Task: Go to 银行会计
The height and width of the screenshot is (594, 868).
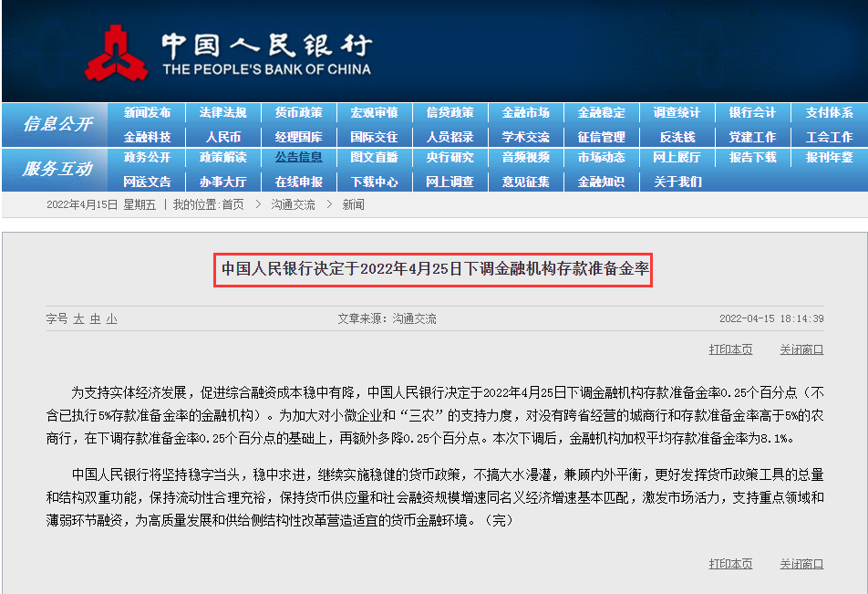Action: [x=753, y=112]
